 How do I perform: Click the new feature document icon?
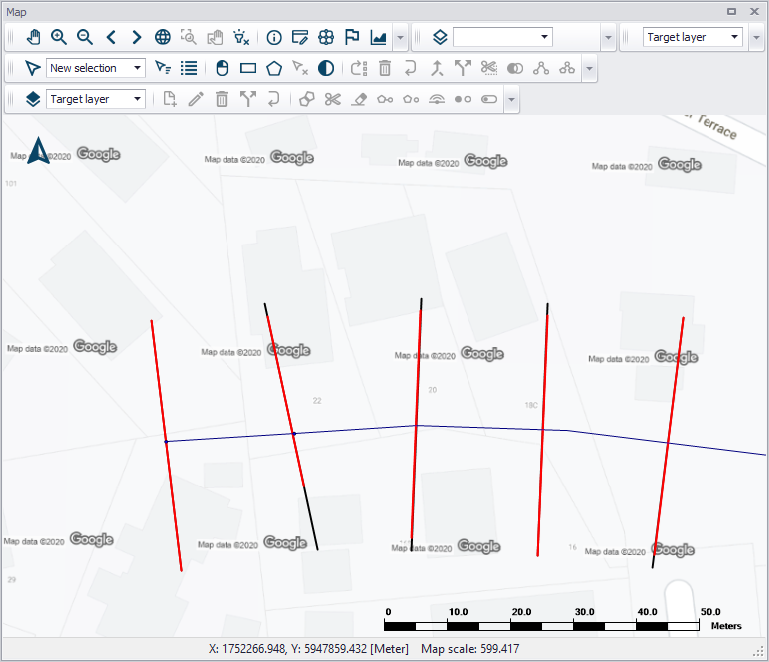tap(170, 99)
